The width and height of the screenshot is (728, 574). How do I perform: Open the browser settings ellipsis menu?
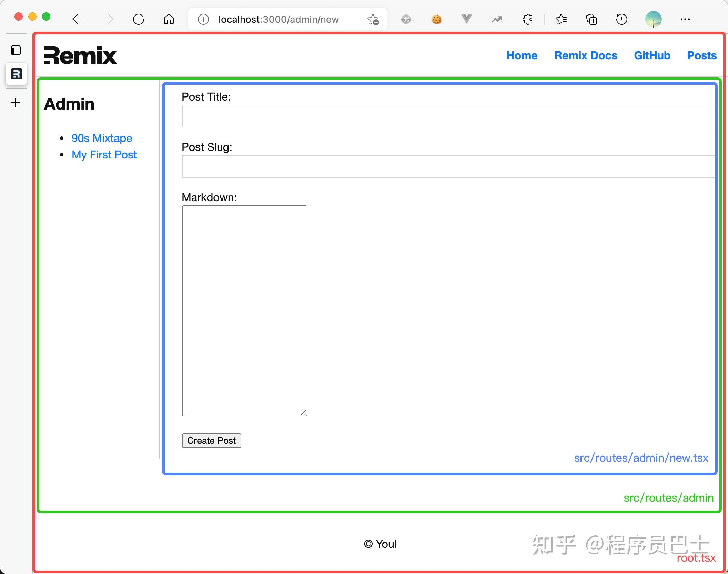coord(685,20)
